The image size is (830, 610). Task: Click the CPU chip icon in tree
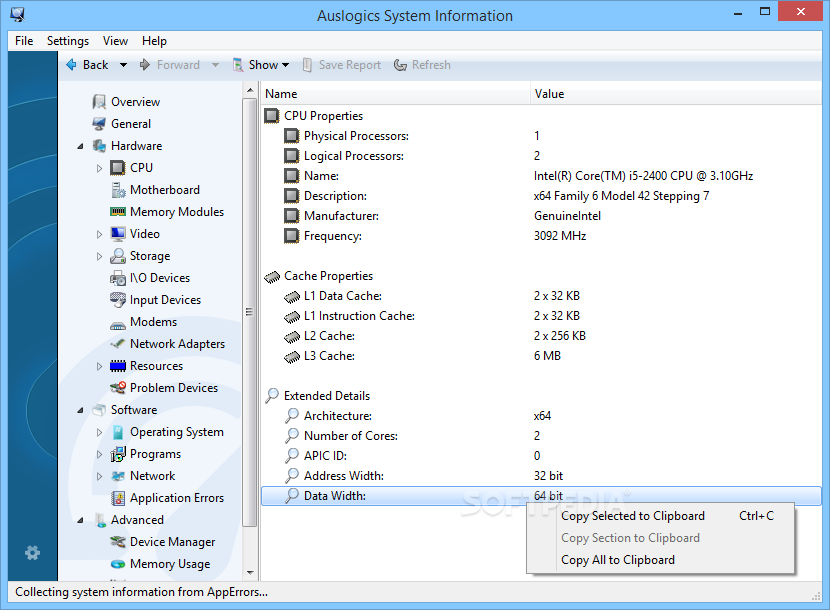(x=118, y=168)
